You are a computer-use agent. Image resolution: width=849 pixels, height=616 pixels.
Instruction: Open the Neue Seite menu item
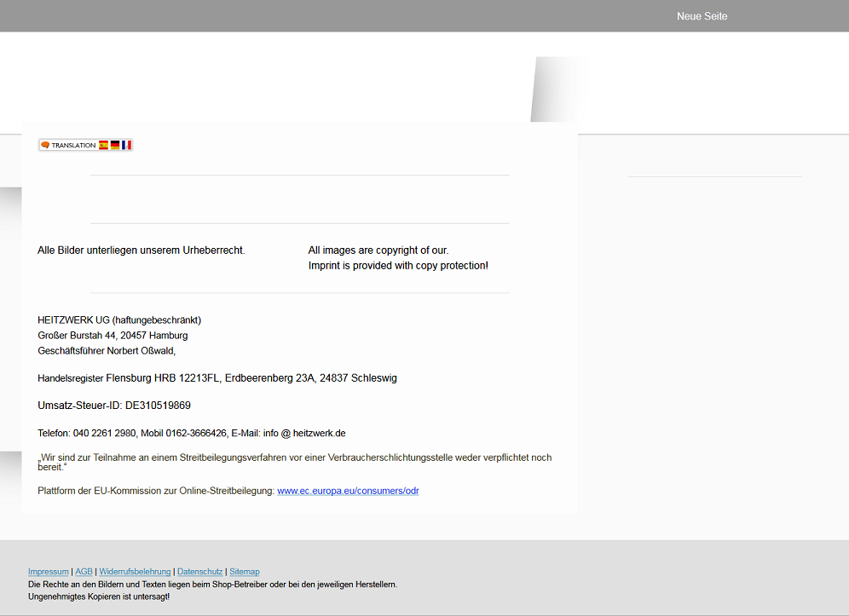coord(702,16)
